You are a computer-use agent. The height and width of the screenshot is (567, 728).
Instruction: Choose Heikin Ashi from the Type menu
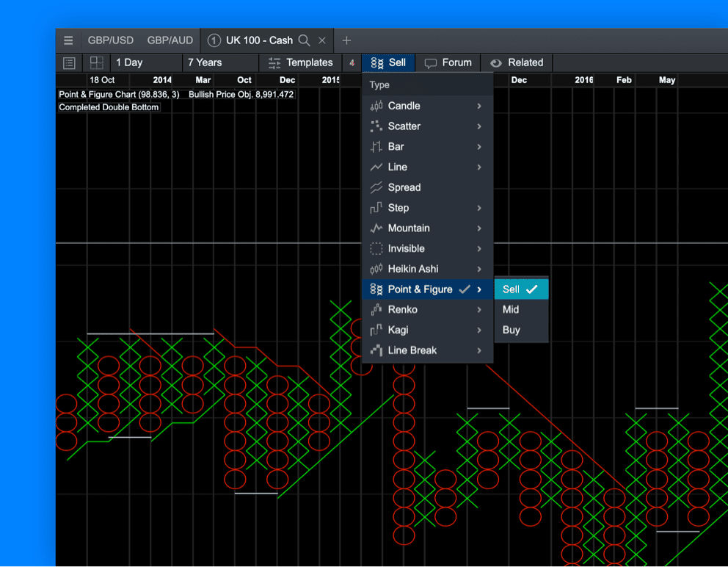(427, 269)
